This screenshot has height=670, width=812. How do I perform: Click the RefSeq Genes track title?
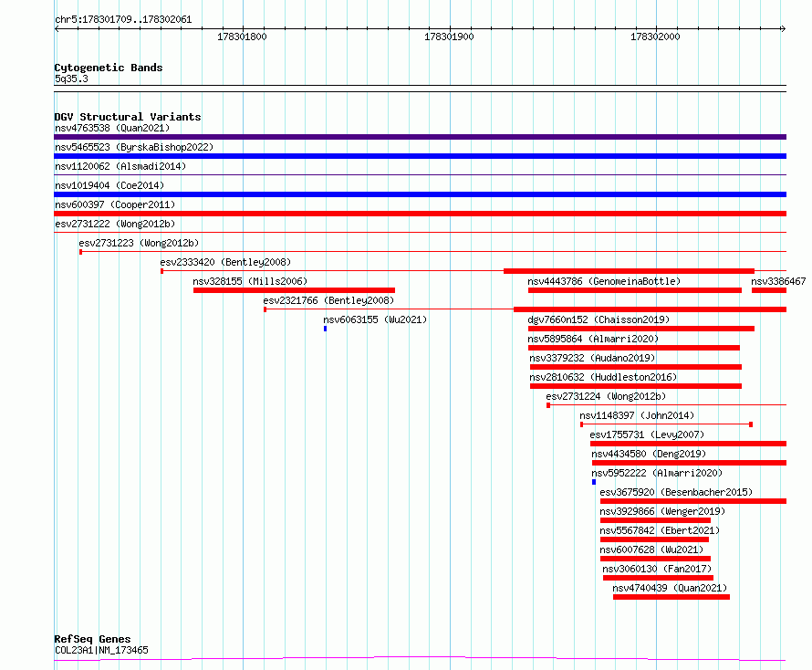click(92, 639)
